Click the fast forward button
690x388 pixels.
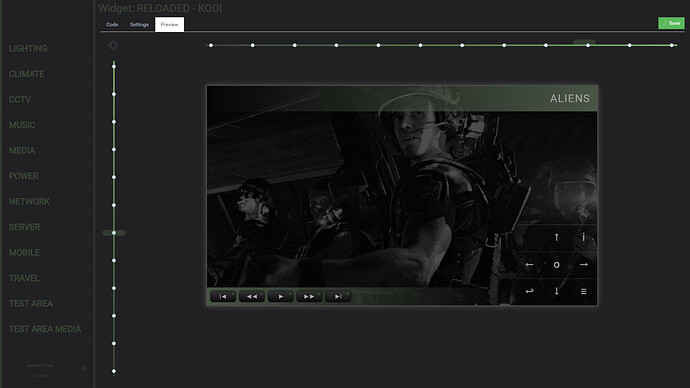coord(309,296)
